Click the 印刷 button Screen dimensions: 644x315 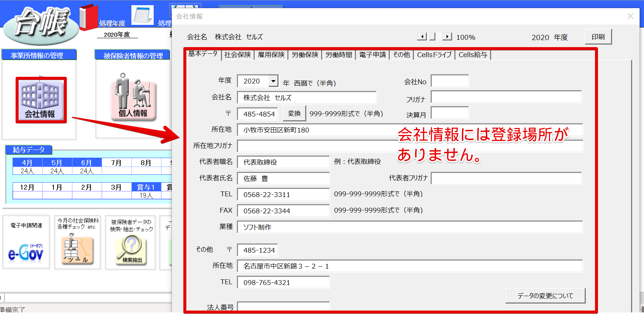(x=598, y=37)
